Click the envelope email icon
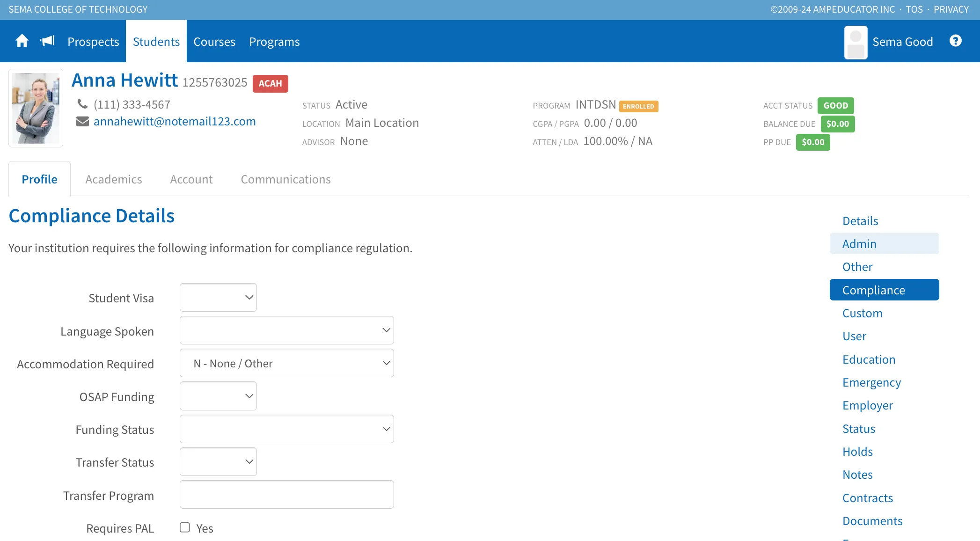This screenshot has width=980, height=541. (82, 122)
